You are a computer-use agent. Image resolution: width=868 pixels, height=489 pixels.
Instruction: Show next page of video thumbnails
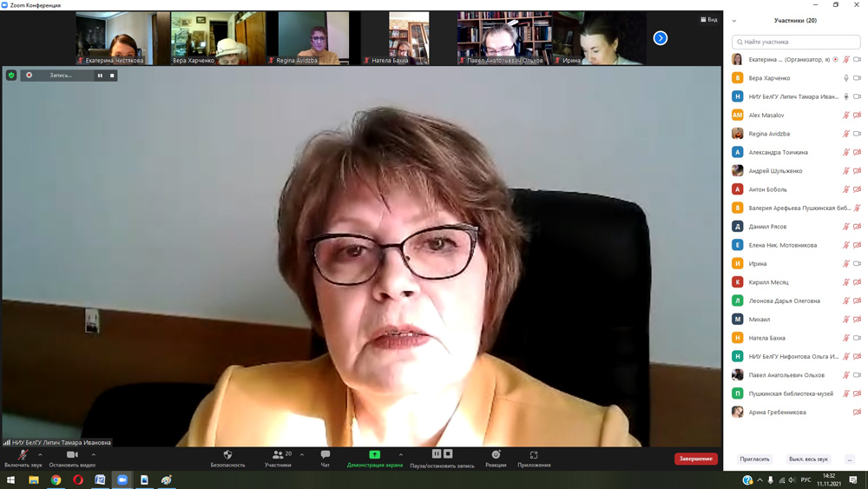[x=660, y=37]
